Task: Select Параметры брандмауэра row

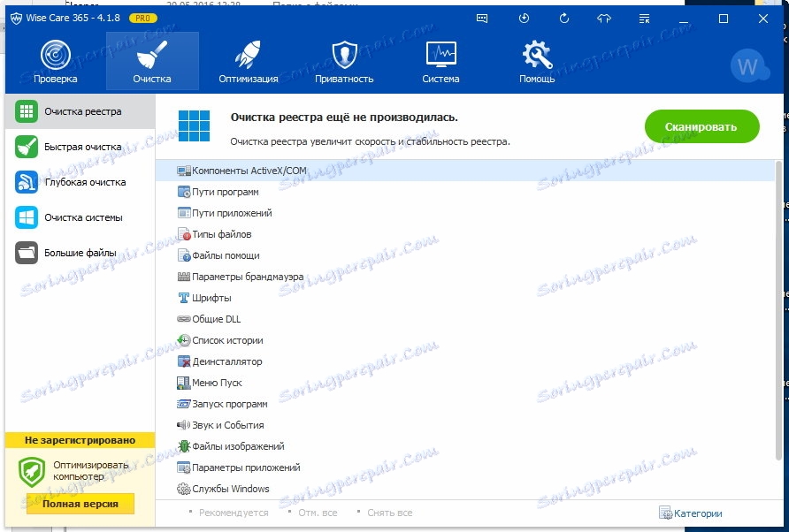Action: 465,277
